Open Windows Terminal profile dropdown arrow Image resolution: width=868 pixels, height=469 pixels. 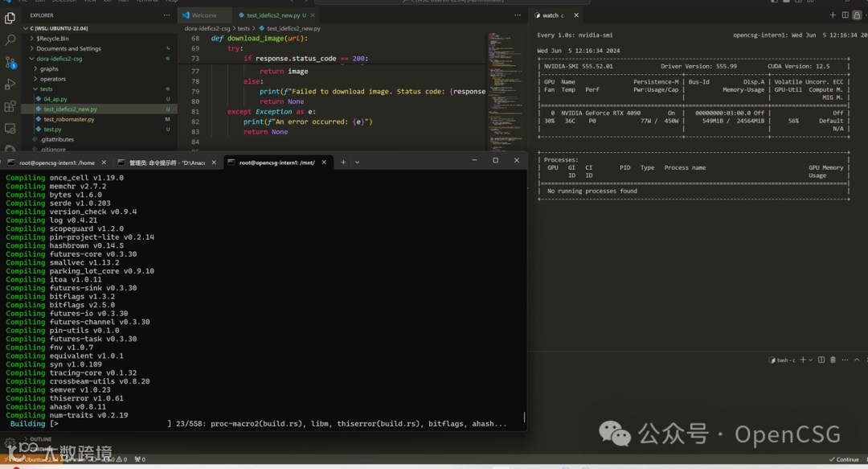point(357,163)
